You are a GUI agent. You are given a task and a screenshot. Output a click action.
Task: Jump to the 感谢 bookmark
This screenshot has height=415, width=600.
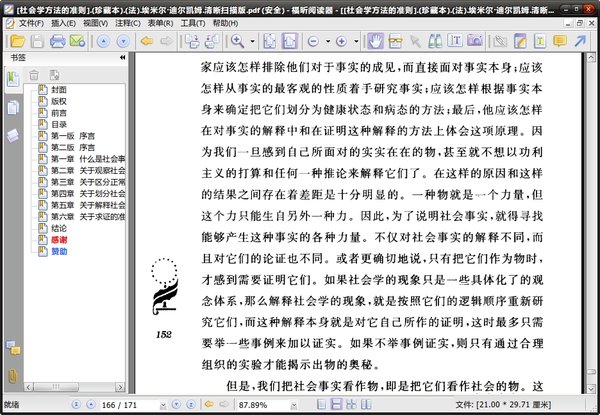pyautogui.click(x=59, y=241)
